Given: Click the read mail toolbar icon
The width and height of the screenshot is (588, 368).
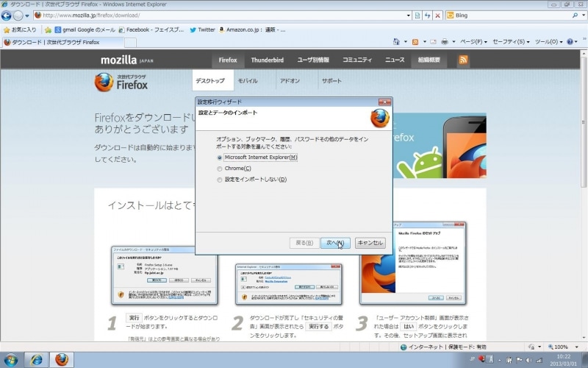Looking at the screenshot, I should point(433,42).
